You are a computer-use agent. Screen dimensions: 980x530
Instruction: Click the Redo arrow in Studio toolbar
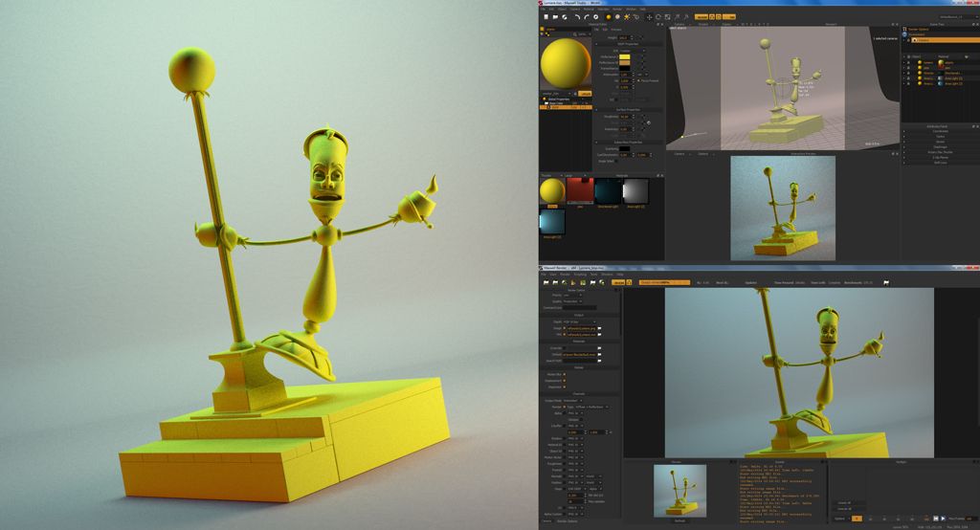tap(587, 17)
